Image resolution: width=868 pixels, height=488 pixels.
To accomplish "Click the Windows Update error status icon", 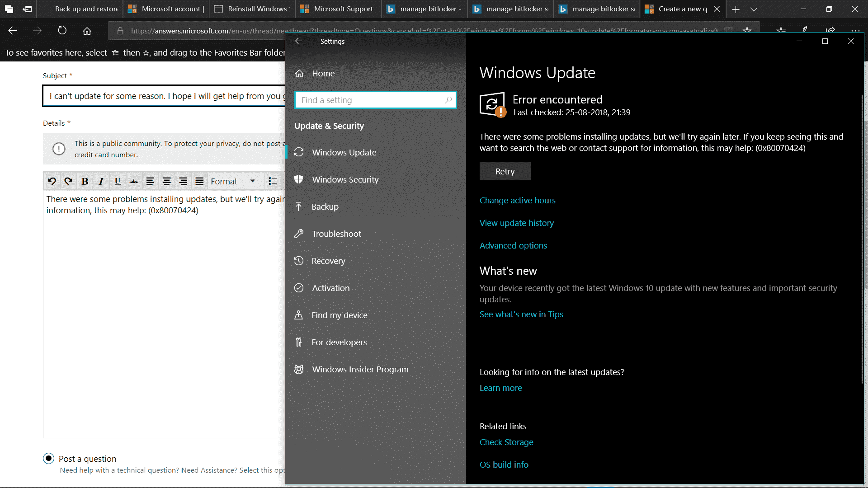I will (493, 104).
